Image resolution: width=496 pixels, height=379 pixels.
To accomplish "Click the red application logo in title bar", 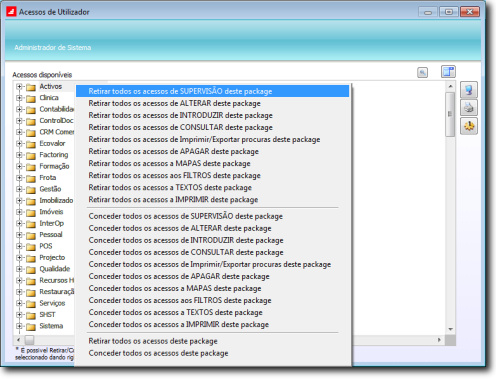I will (11, 12).
